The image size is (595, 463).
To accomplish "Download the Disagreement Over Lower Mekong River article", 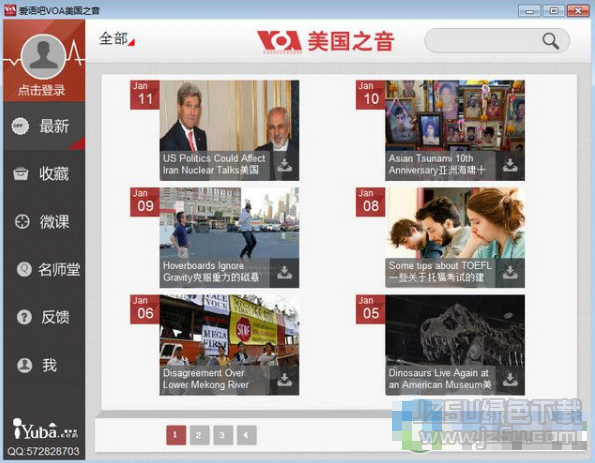I will 284,380.
